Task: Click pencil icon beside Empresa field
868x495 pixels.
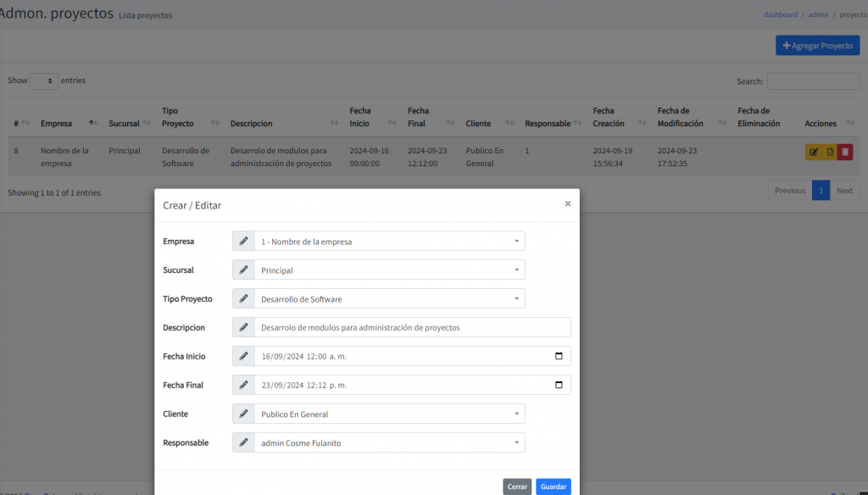Action: [243, 242]
